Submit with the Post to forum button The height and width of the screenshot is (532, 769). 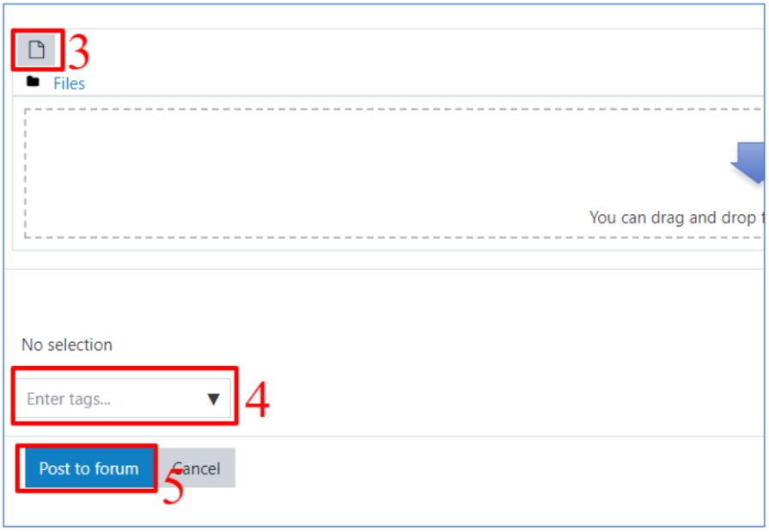[x=88, y=468]
